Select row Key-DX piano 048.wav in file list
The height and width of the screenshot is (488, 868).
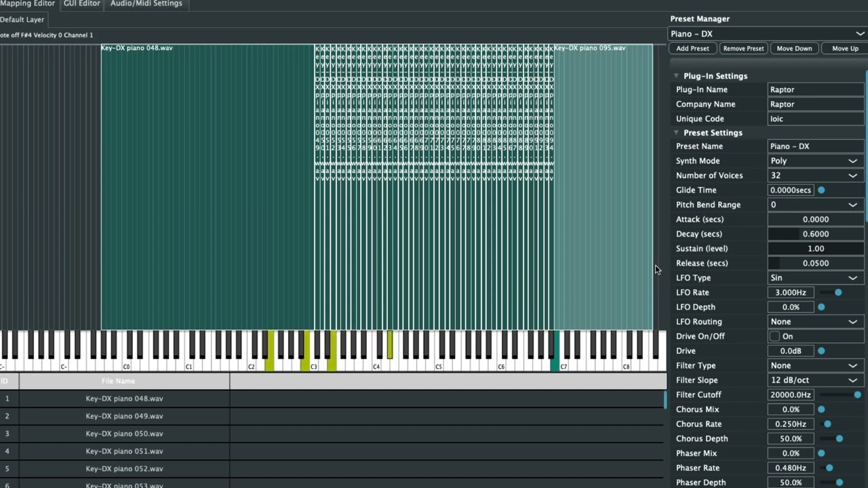pos(332,399)
